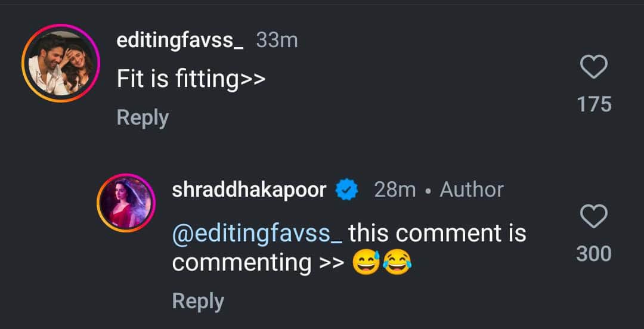This screenshot has height=329, width=644.
Task: Open editingfavss_ profile picture
Action: click(x=61, y=63)
